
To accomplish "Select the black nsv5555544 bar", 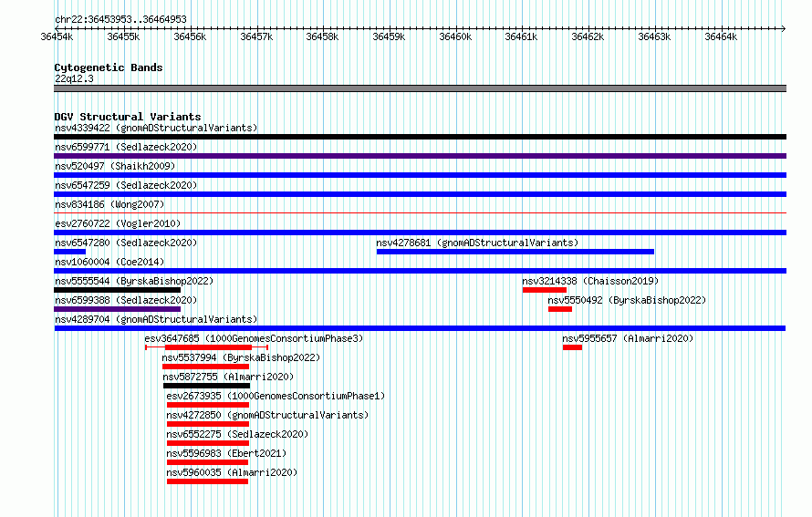I will pos(117,290).
